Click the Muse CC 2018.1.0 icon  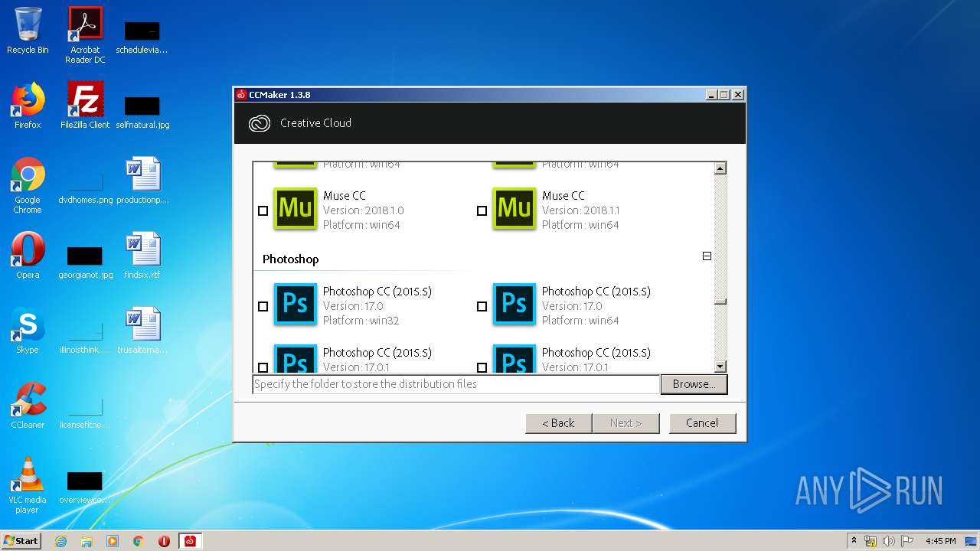click(296, 208)
